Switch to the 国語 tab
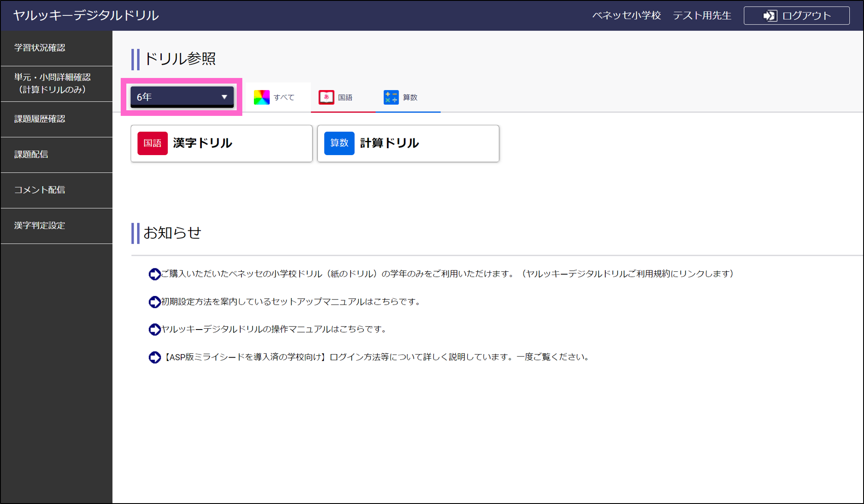 point(343,97)
